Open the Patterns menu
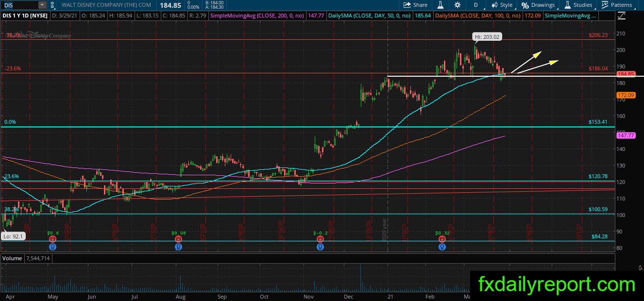Viewport: 644px width, 301px height. point(617,5)
